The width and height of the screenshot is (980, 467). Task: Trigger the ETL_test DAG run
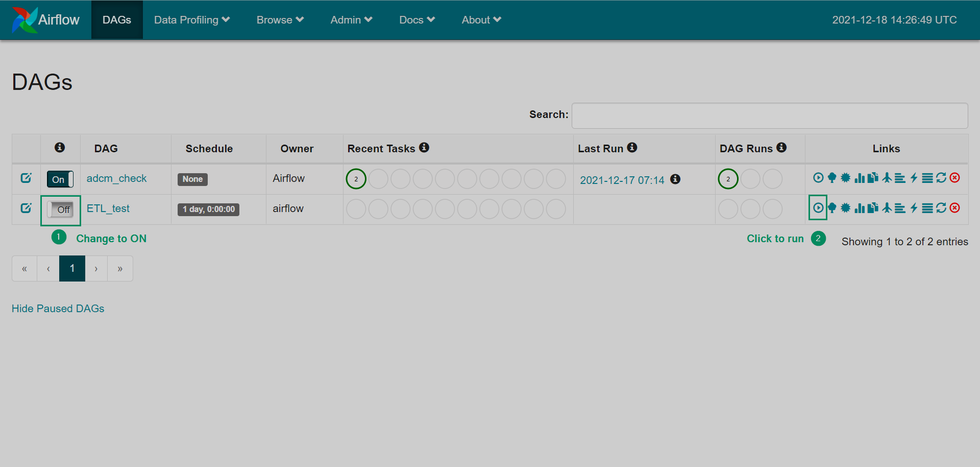click(818, 208)
